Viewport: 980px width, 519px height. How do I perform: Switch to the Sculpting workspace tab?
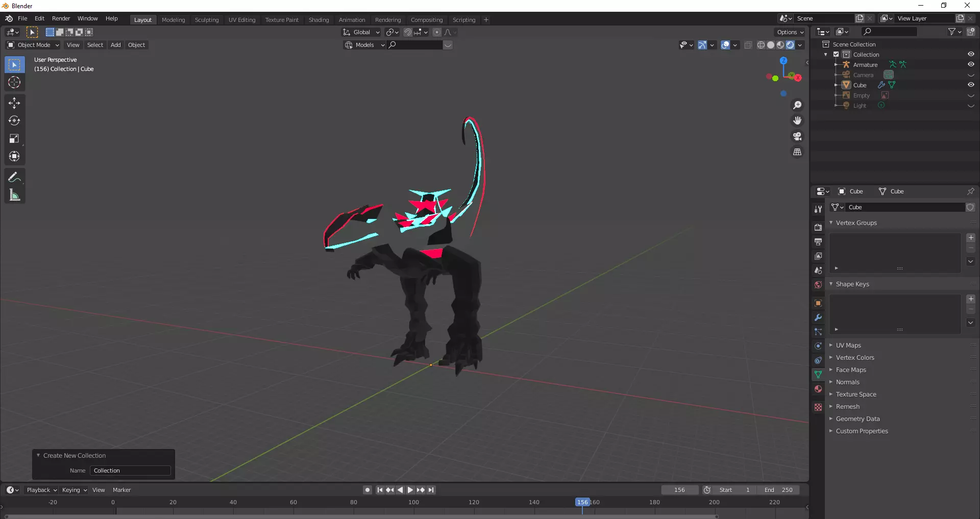pyautogui.click(x=206, y=20)
